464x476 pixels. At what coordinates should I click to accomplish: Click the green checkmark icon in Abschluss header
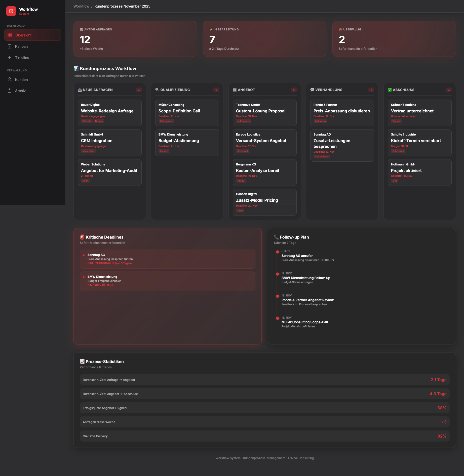(390, 90)
